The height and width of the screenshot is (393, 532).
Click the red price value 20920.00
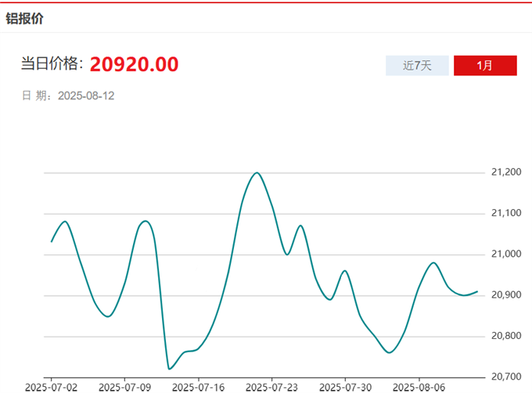[134, 64]
